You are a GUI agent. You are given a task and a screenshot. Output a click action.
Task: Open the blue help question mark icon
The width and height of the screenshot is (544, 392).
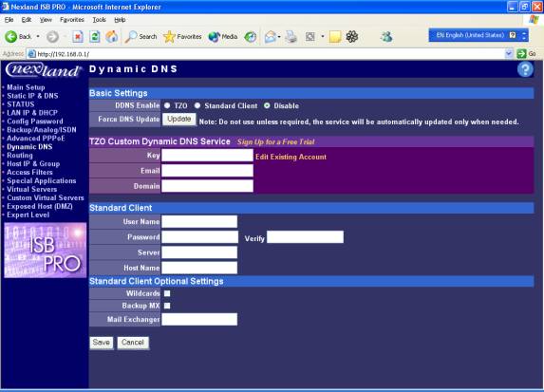tap(525, 69)
